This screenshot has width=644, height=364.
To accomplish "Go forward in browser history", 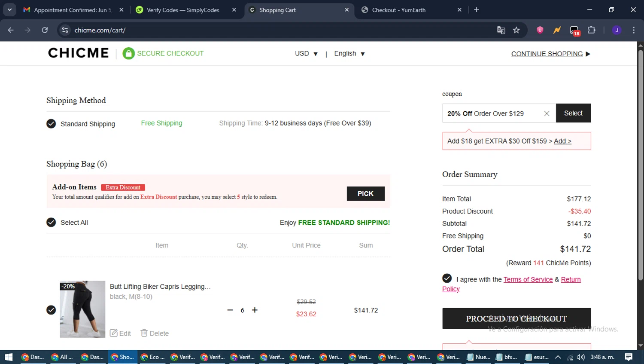I will [27, 30].
